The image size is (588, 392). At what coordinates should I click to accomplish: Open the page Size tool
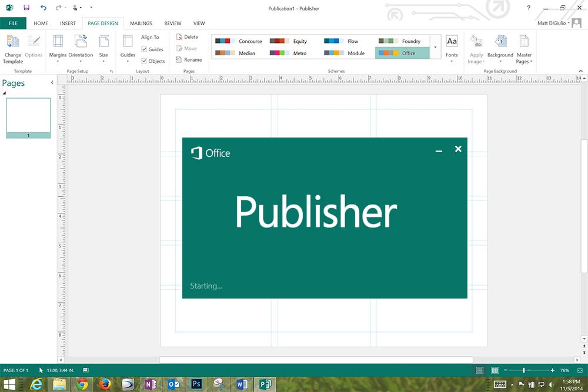(x=103, y=42)
